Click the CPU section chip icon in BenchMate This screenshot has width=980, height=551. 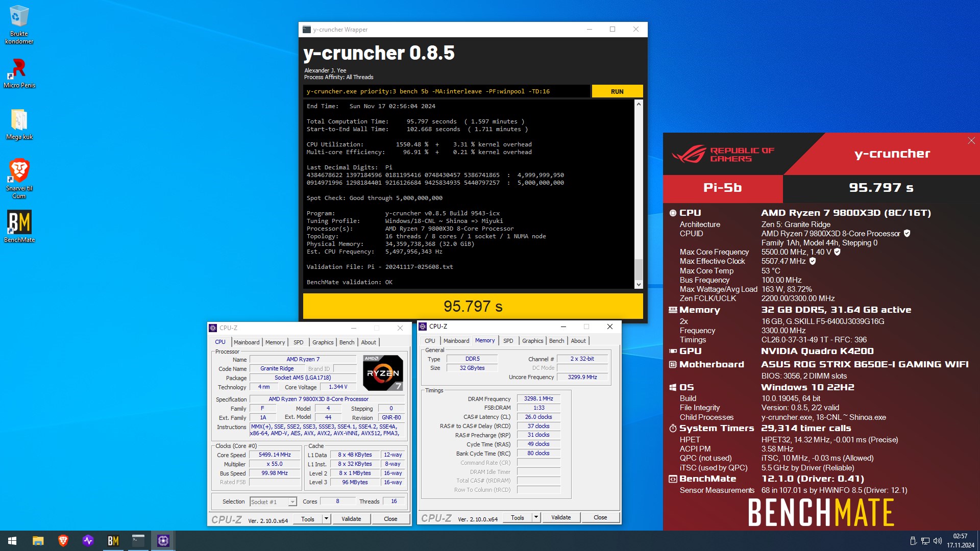[x=673, y=213]
